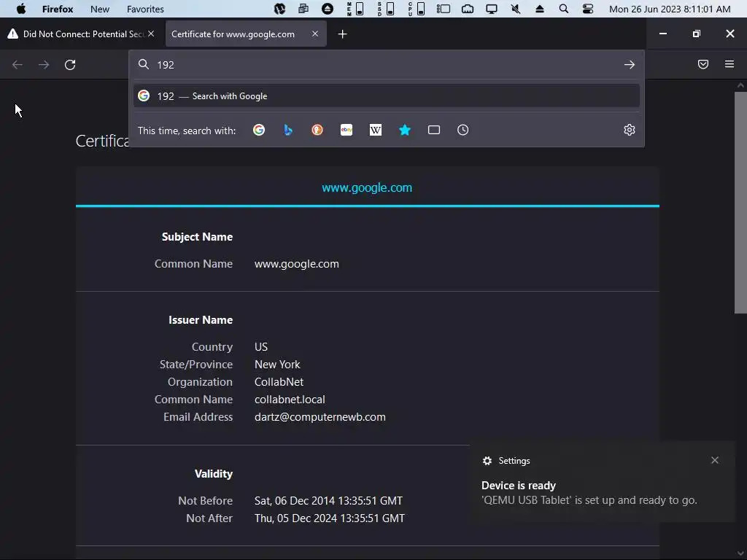This screenshot has height=560, width=747.
Task: Open the Device is ready notification
Action: click(x=602, y=481)
